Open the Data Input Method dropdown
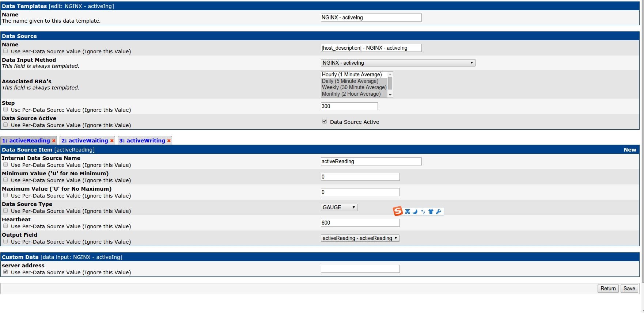644x313 pixels. click(x=398, y=63)
